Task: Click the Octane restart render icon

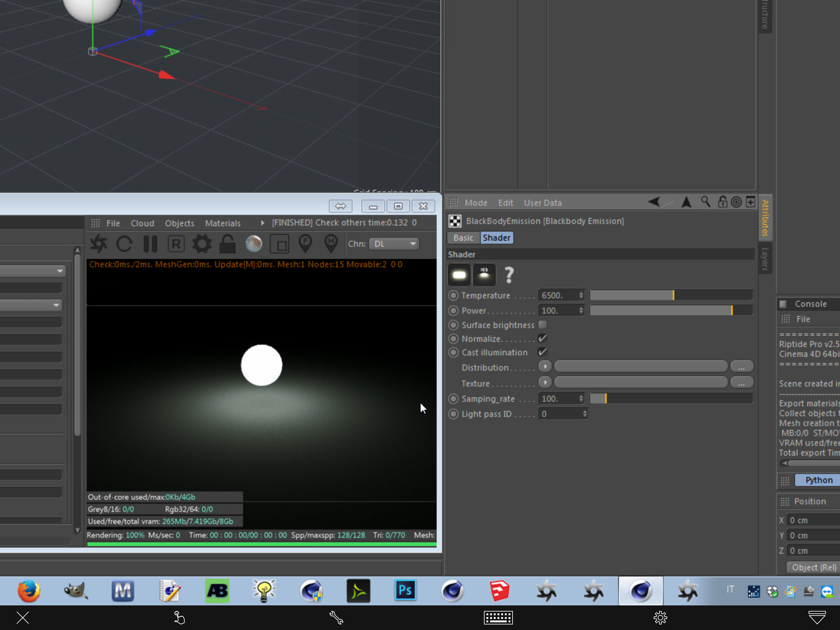Action: [124, 244]
